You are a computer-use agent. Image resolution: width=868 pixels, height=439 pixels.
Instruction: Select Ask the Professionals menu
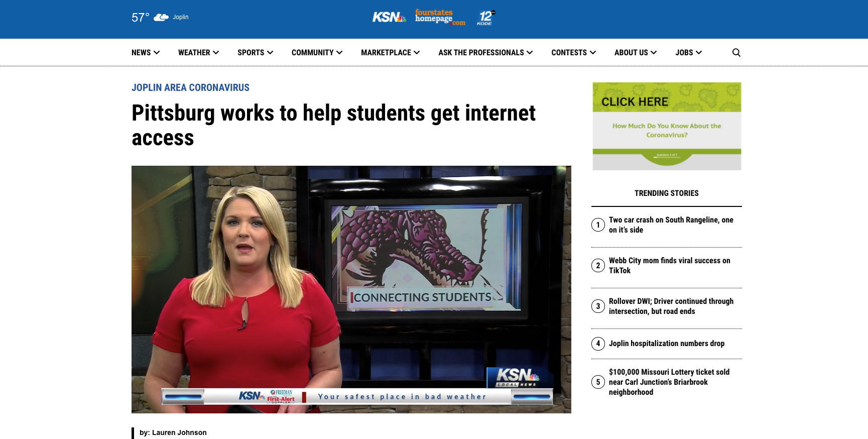[x=485, y=53]
